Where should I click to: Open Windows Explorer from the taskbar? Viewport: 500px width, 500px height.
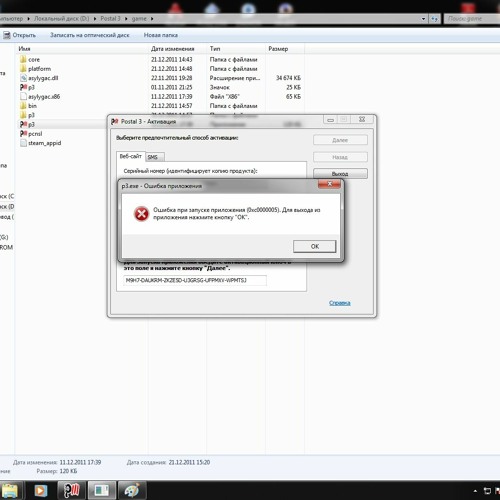tap(10, 490)
